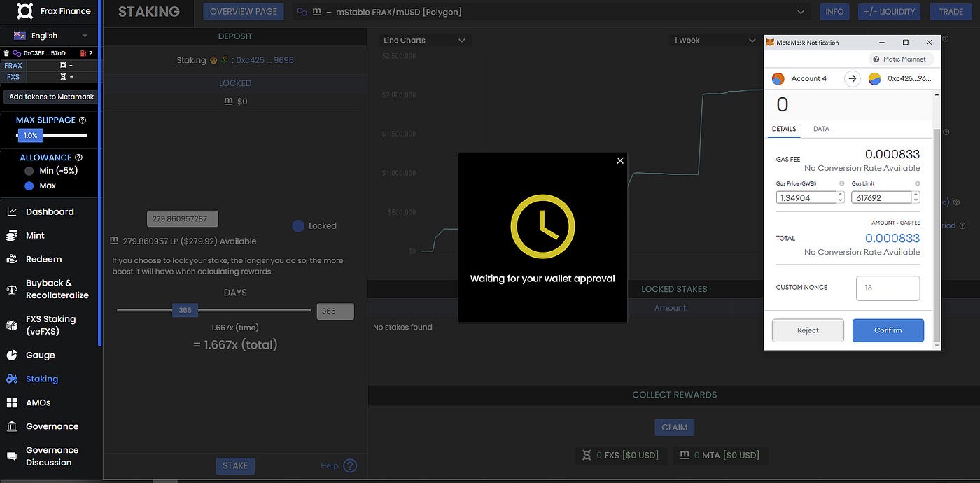Screen dimensions: 980x483
Task: Select the Max allowance option
Action: pos(29,186)
